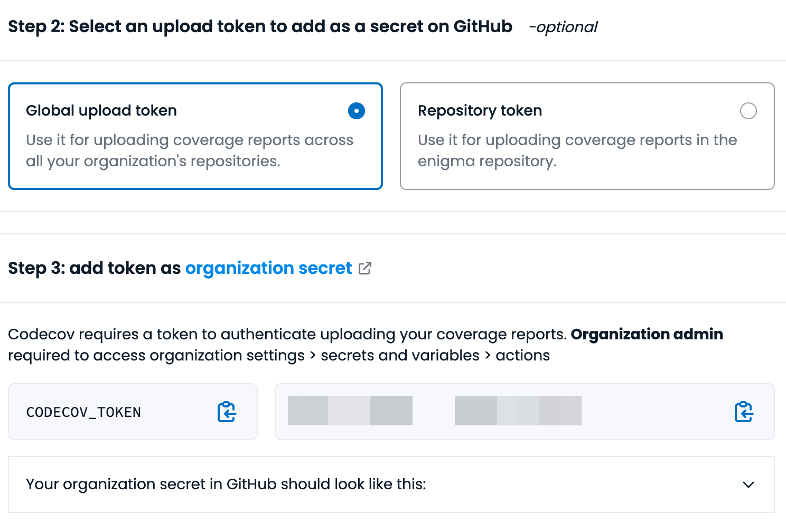The width and height of the screenshot is (786, 532).
Task: Click 'Step 3: add token as' heading text
Action: (x=95, y=268)
